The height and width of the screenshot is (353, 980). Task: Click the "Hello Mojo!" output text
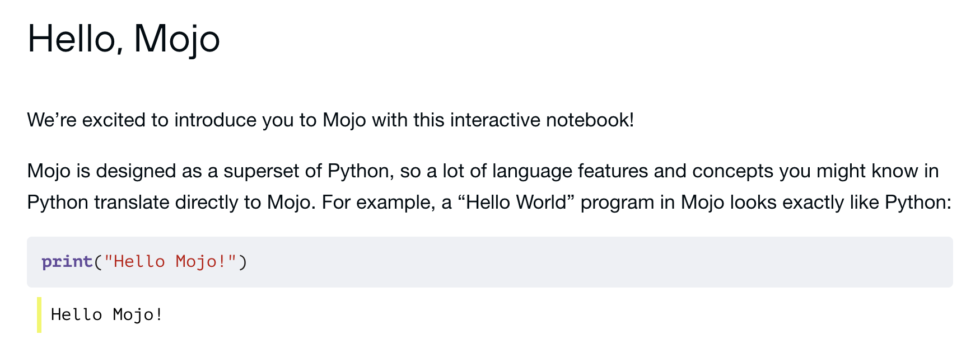click(106, 314)
